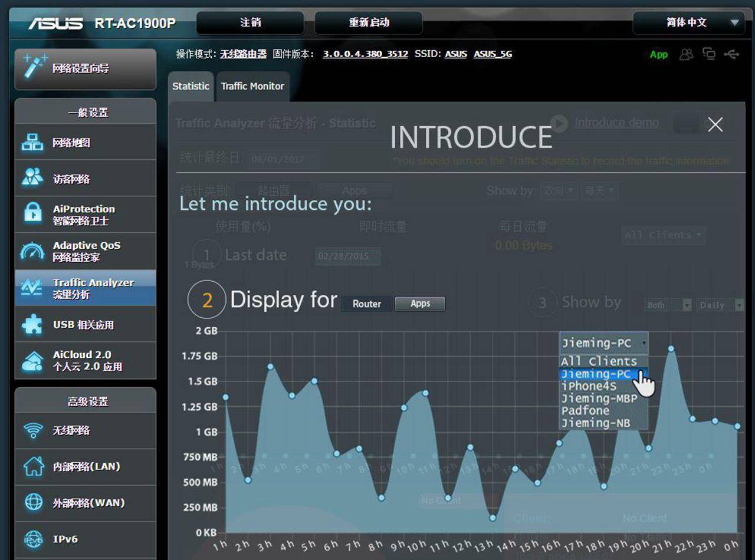Viewport: 755px width, 560px height.
Task: Open 外部网络(WAN) settings
Action: pyautogui.click(x=86, y=503)
